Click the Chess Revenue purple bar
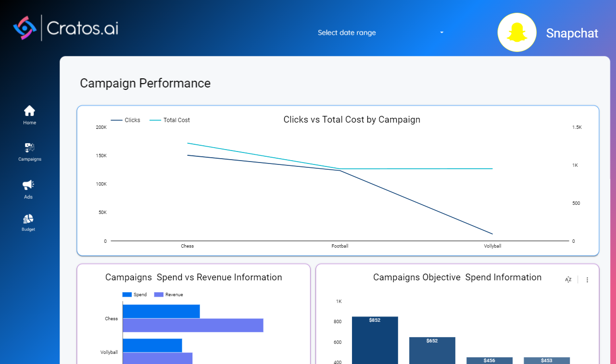616x364 pixels. coord(193,325)
